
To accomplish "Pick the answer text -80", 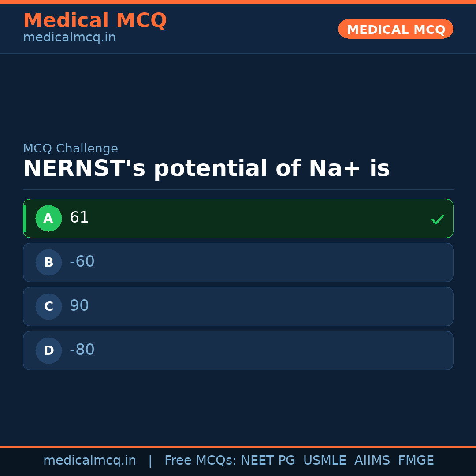I will click(82, 350).
